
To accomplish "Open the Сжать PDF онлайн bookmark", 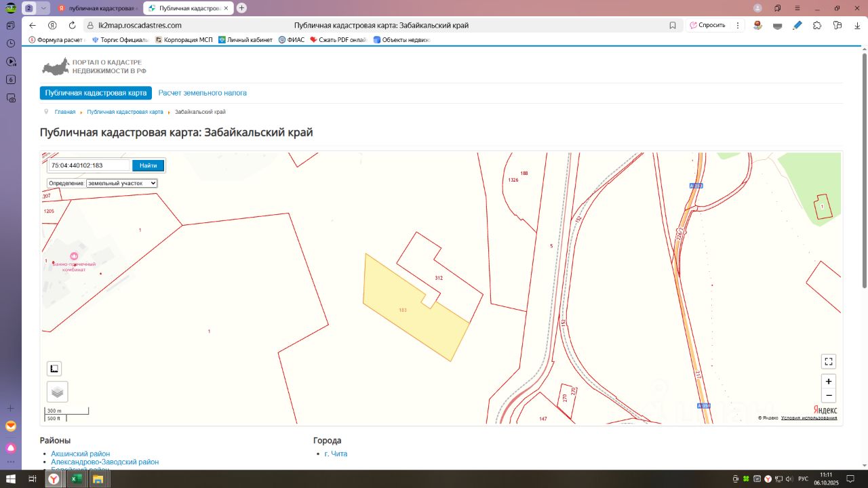I will [338, 40].
